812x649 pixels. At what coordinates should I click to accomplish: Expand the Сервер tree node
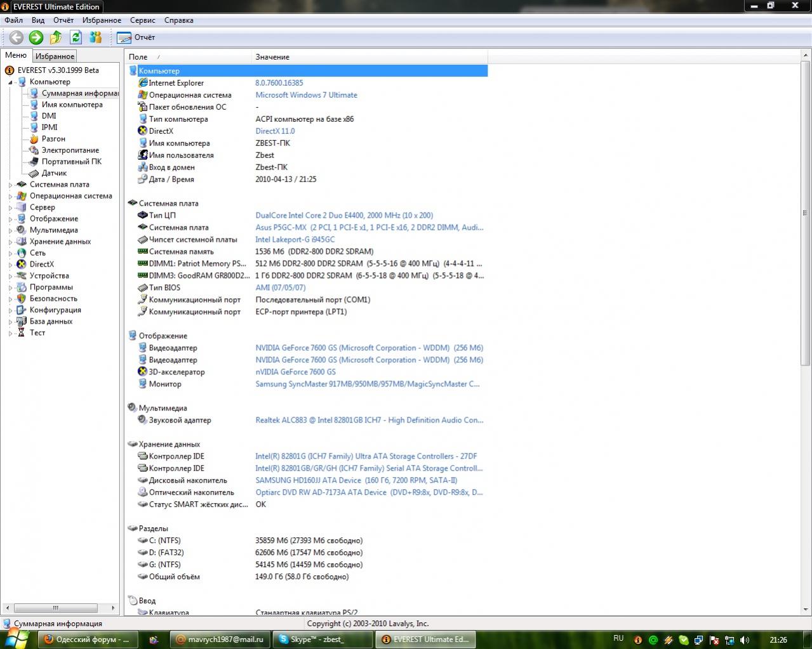10,207
